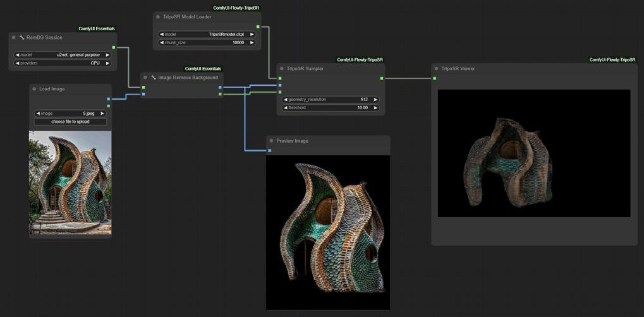Viewport: 644px width, 317px height.
Task: Click the Preview Image node title
Action: point(292,141)
